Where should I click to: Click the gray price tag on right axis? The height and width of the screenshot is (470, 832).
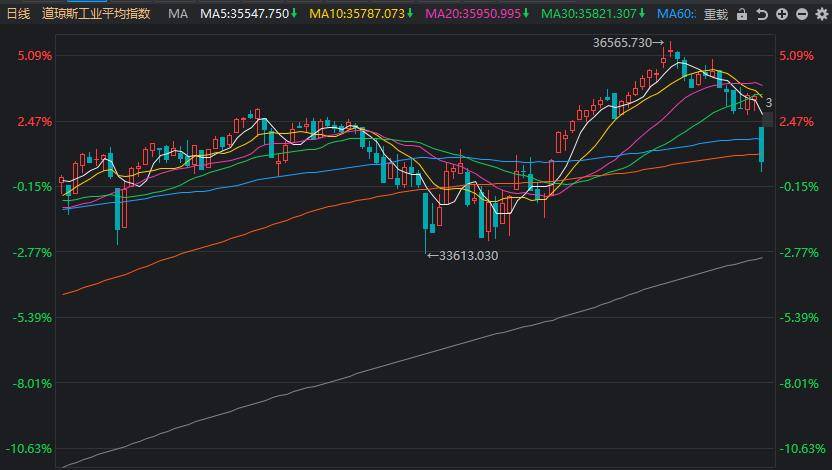tap(768, 120)
